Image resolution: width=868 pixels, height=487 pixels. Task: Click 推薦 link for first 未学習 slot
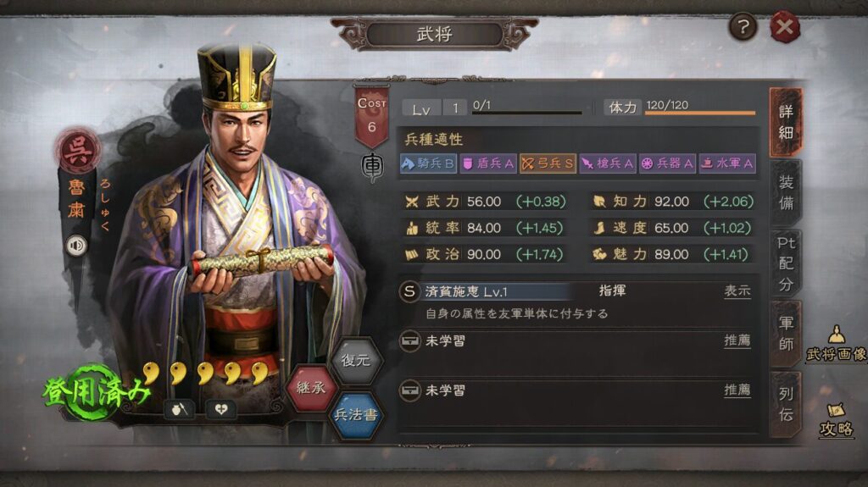pos(737,340)
